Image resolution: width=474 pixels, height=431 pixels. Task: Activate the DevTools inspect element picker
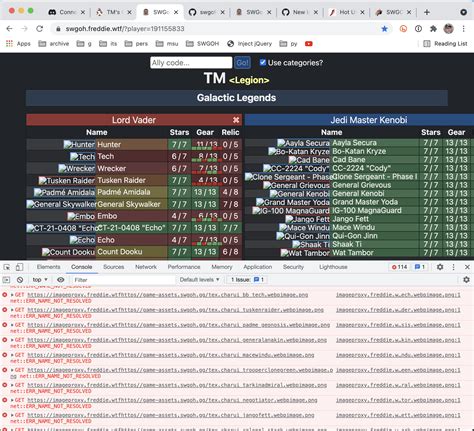tap(7, 267)
